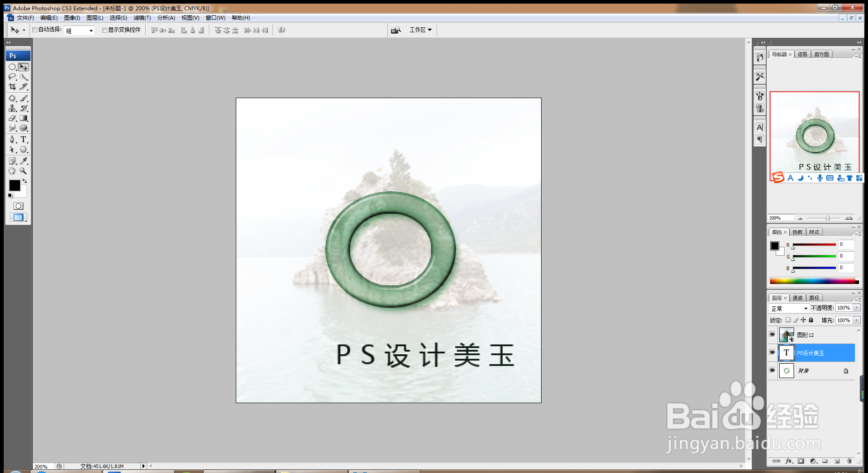Select the Zoom tool
This screenshot has height=473, width=868.
pyautogui.click(x=24, y=171)
